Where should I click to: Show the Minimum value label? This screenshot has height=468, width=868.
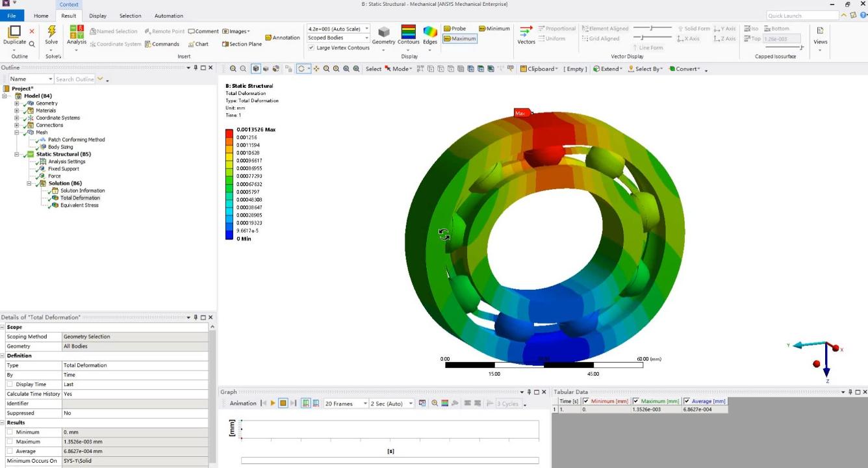(494, 29)
